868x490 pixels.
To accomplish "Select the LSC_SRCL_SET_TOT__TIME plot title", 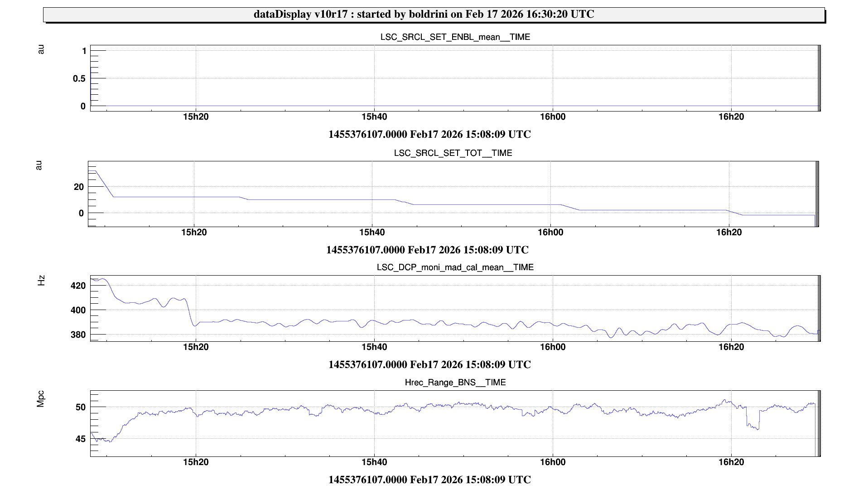I will (x=453, y=153).
